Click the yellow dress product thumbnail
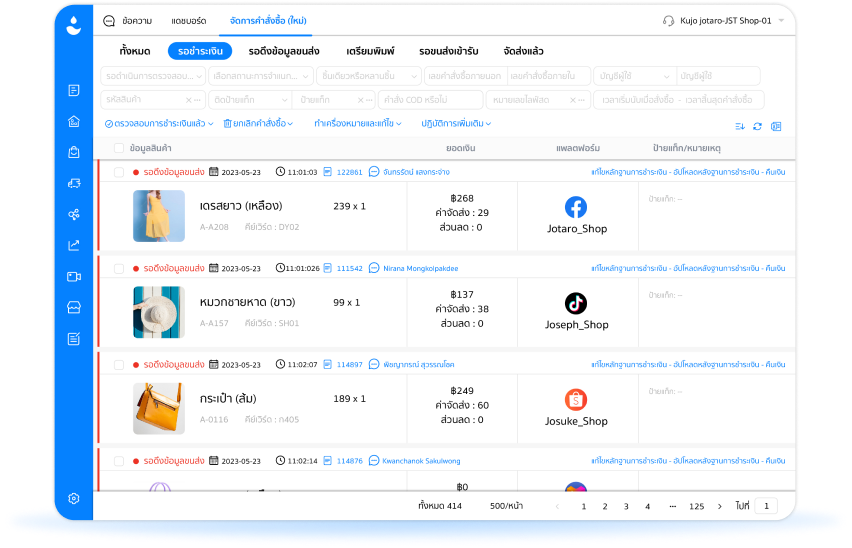 click(x=159, y=216)
